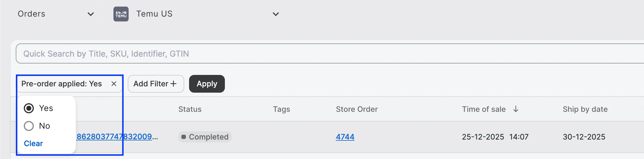This screenshot has width=644, height=159.
Task: Click the Time of sale sort arrow
Action: (516, 109)
